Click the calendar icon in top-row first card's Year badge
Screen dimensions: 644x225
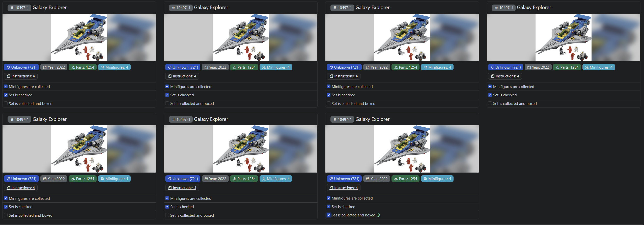tap(45, 67)
